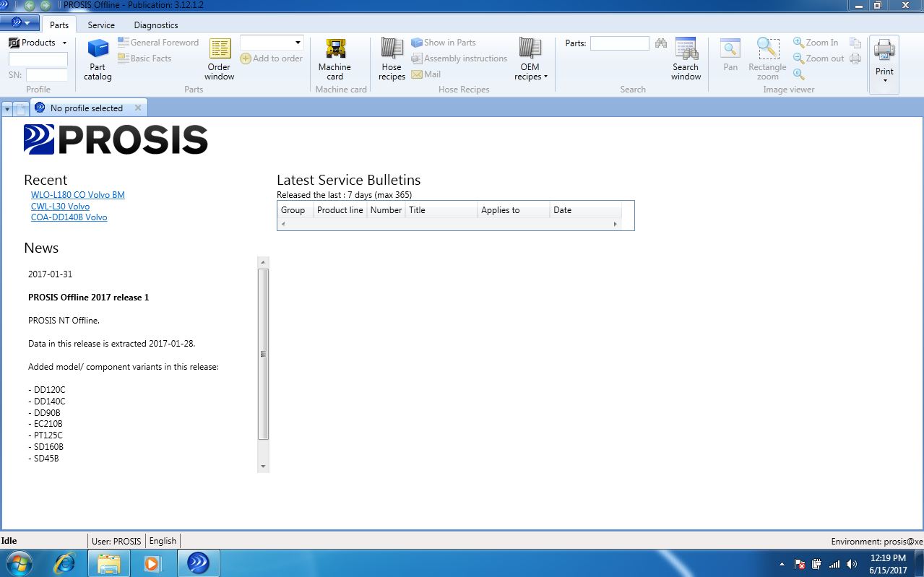Click the binoculars parts search icon
Image resolution: width=924 pixels, height=577 pixels.
tap(660, 43)
